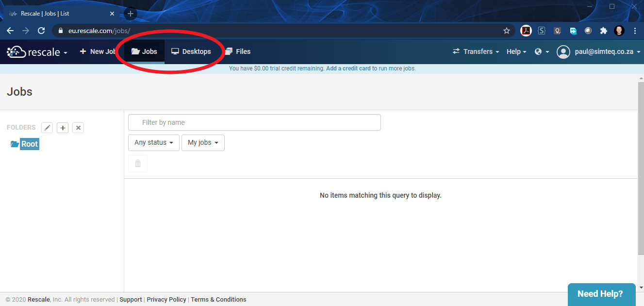Go to the Files tab
The height and width of the screenshot is (306, 644).
238,51
